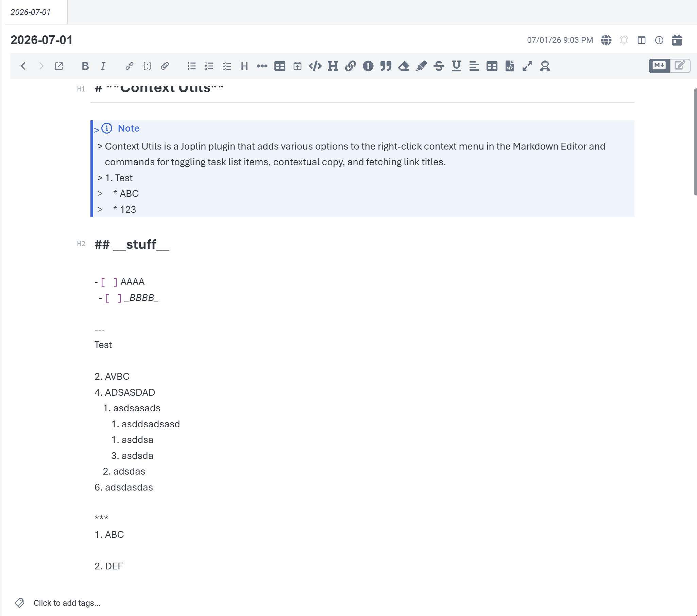Toggle italic formatting

tap(103, 66)
